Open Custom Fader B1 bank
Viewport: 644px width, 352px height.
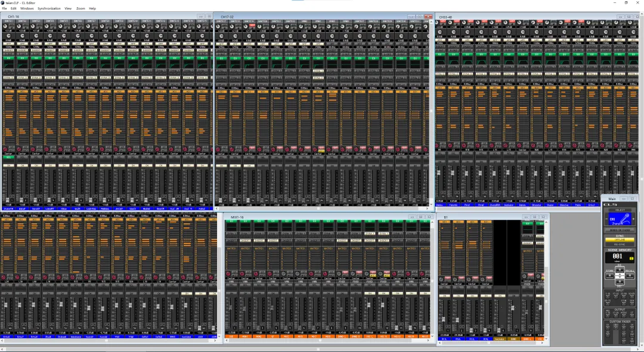[616, 328]
